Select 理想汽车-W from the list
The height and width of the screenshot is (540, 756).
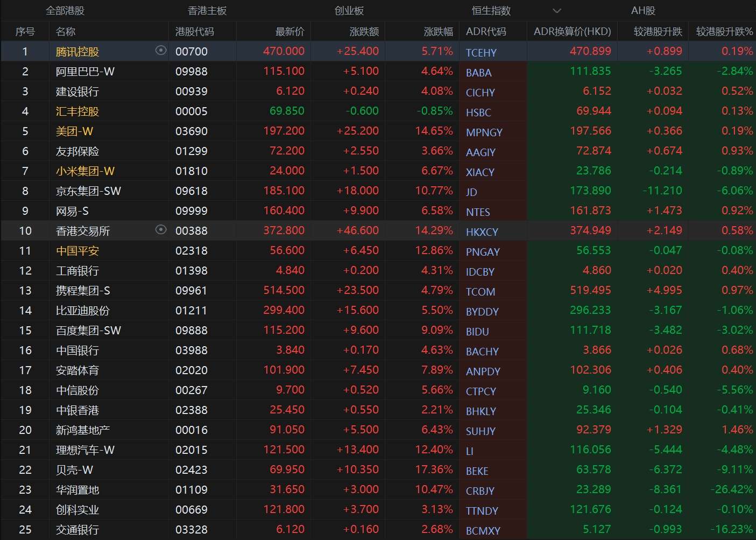tap(84, 450)
